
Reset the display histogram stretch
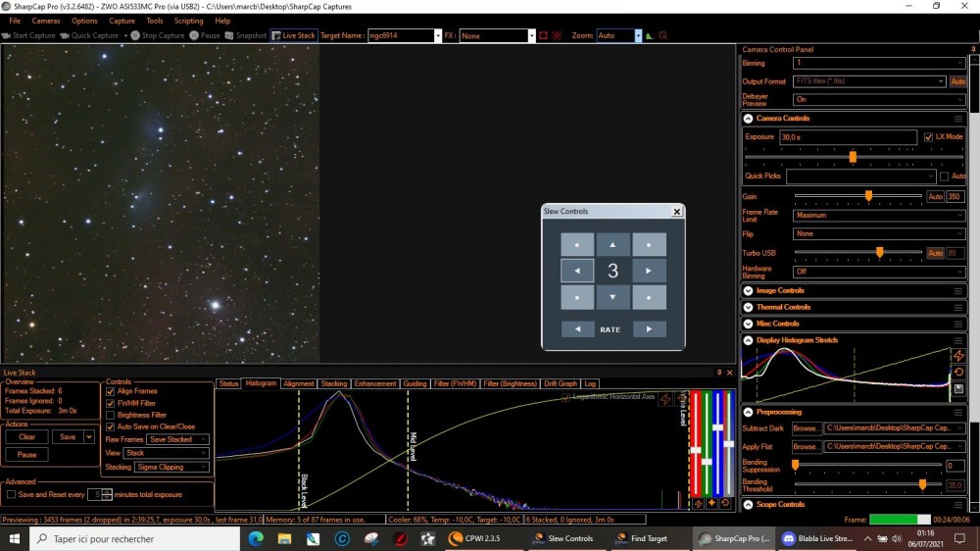958,373
